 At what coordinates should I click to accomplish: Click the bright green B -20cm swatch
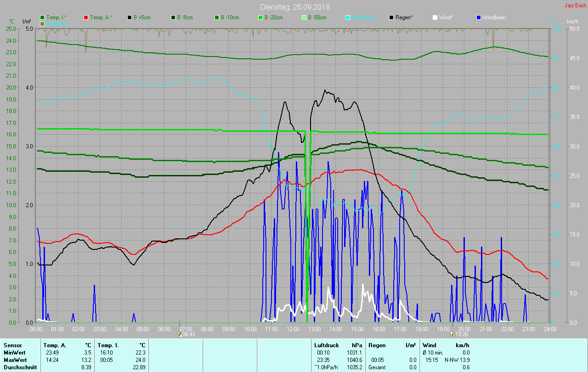pyautogui.click(x=260, y=17)
